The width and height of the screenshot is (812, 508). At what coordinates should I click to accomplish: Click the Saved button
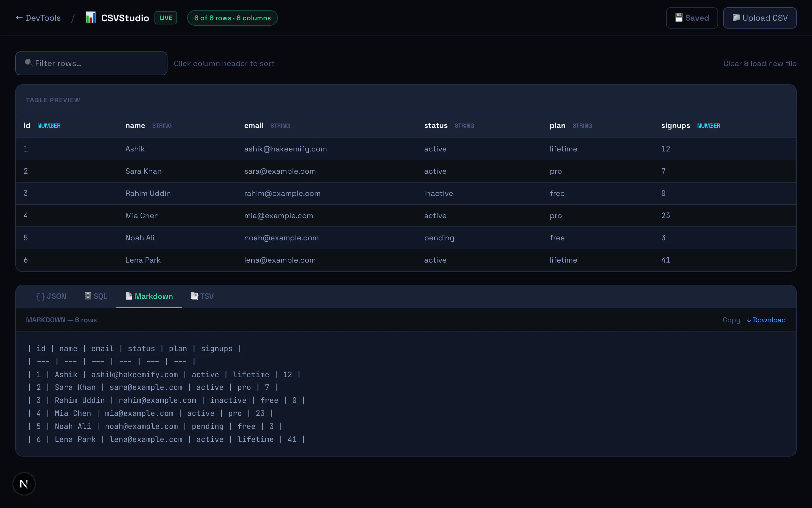692,18
